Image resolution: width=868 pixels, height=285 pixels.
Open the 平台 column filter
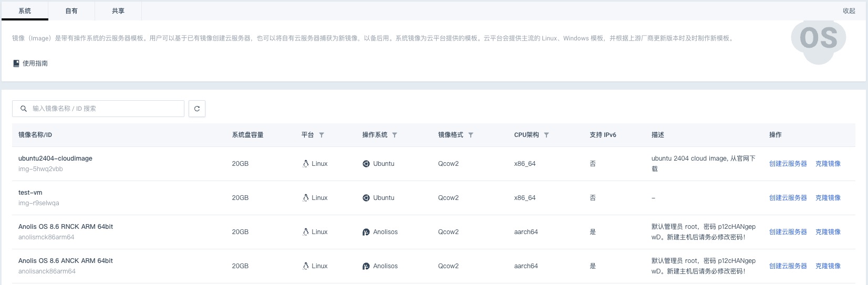(x=322, y=135)
